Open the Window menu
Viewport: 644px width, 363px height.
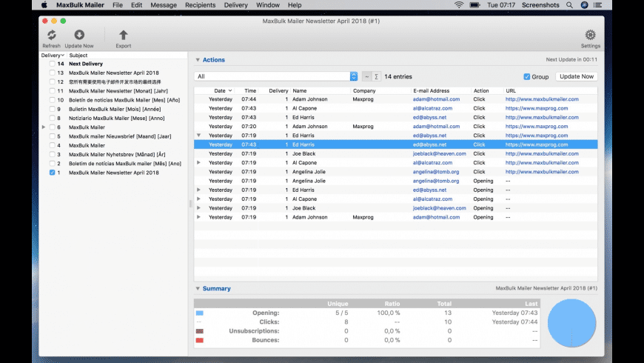click(x=268, y=5)
